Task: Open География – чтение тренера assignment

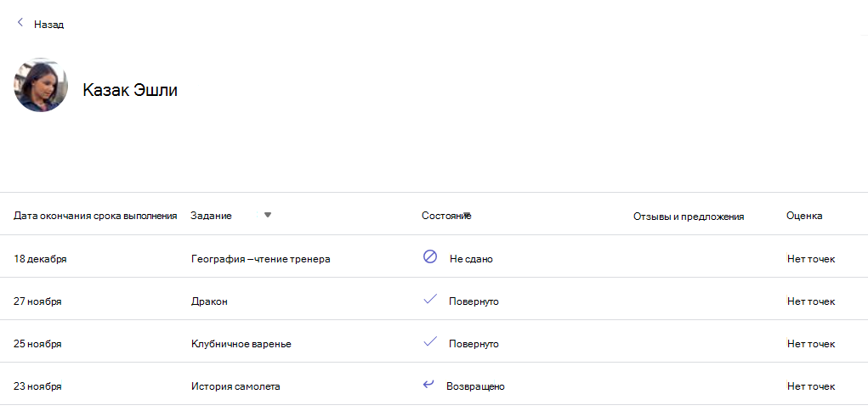Action: tap(261, 259)
